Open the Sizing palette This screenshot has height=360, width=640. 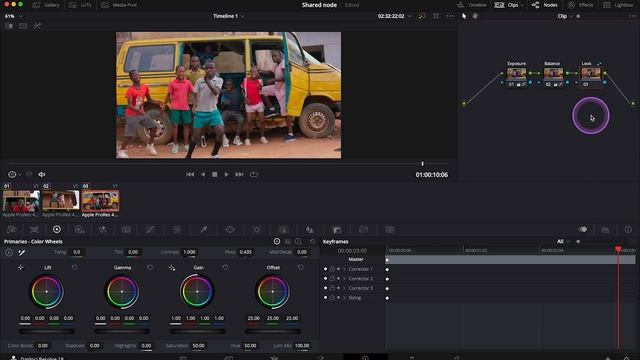click(x=363, y=230)
